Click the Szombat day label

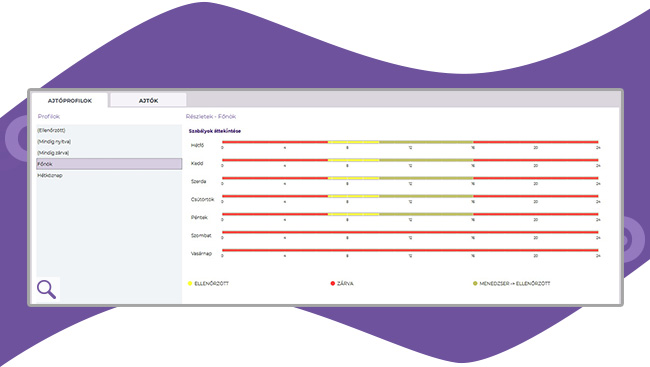201,236
